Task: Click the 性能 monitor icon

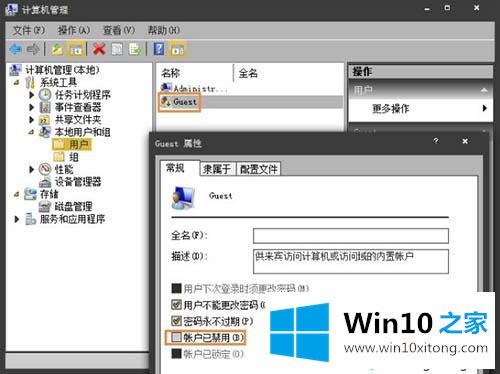Action: 45,169
